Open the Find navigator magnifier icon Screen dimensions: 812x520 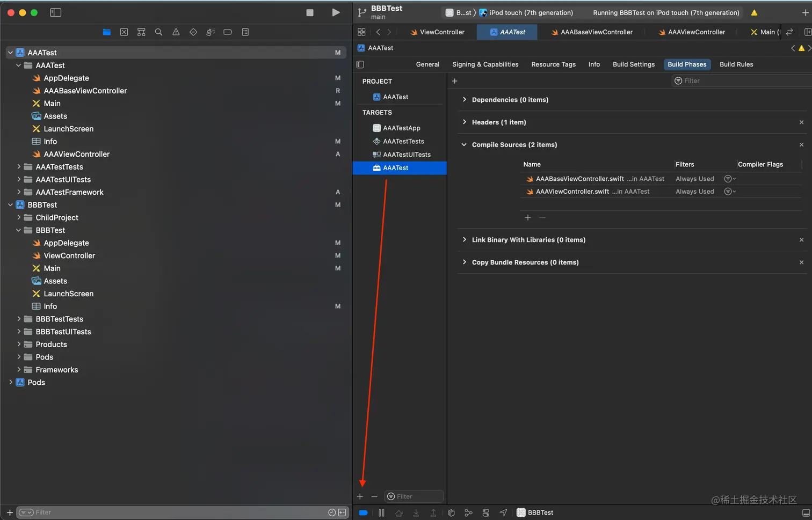pos(158,32)
